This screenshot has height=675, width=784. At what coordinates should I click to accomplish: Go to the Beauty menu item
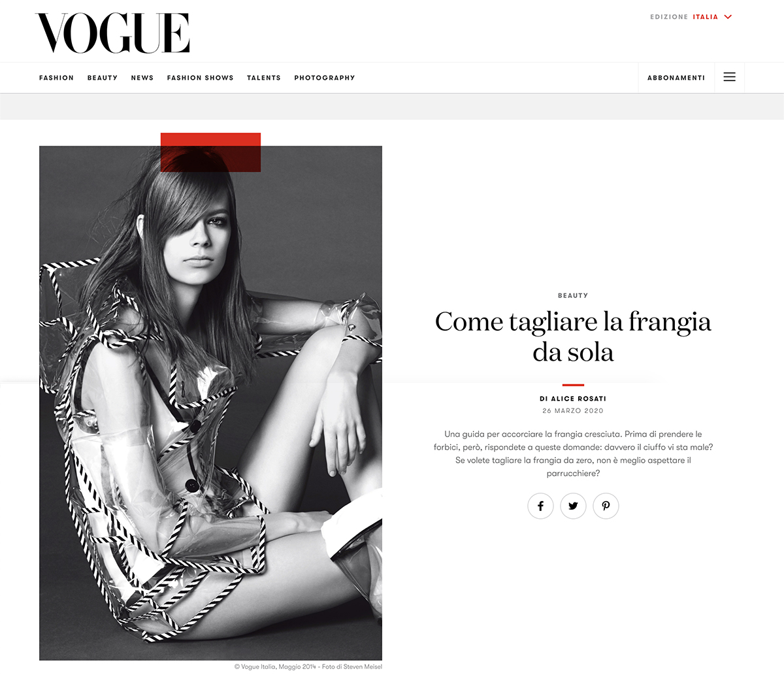(103, 78)
